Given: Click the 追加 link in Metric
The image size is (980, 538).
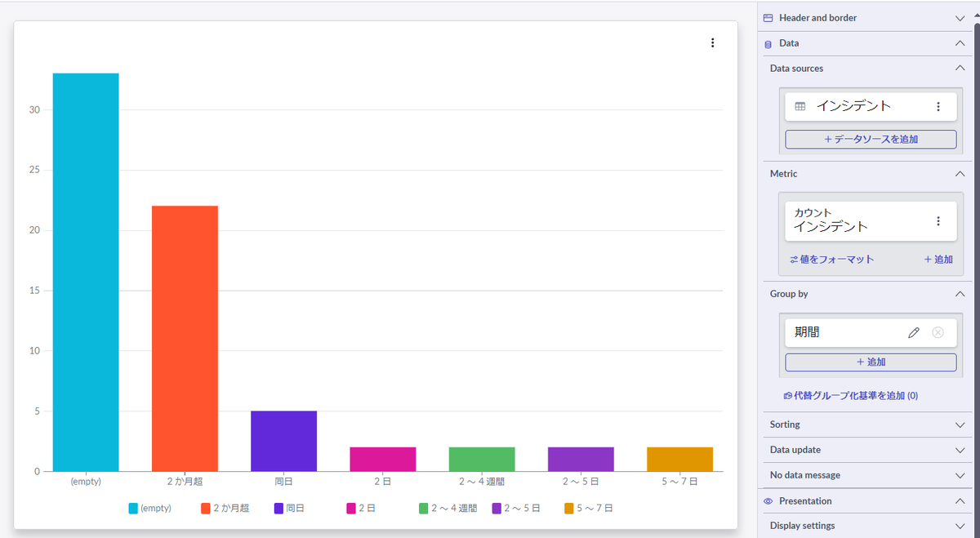Looking at the screenshot, I should point(938,260).
